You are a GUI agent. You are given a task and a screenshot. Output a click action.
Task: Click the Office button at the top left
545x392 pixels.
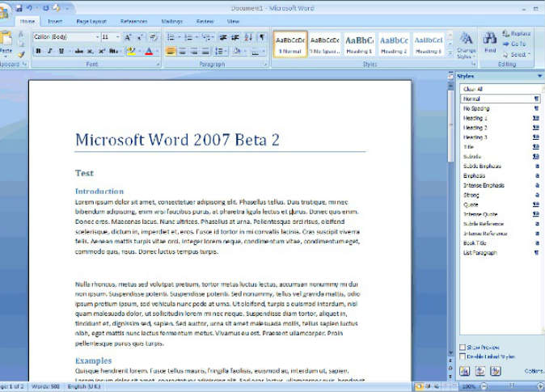4,10
